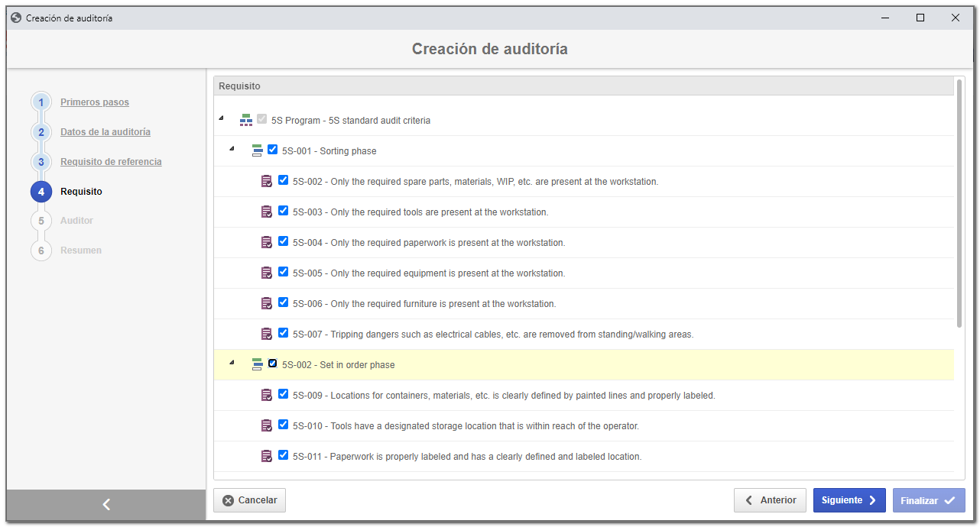
Task: Collapse the 5S-001 Sorting phase node
Action: click(232, 148)
